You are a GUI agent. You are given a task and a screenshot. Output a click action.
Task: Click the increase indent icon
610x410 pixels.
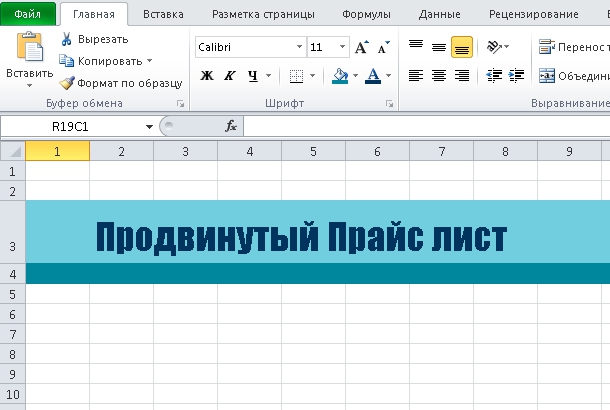tap(517, 75)
